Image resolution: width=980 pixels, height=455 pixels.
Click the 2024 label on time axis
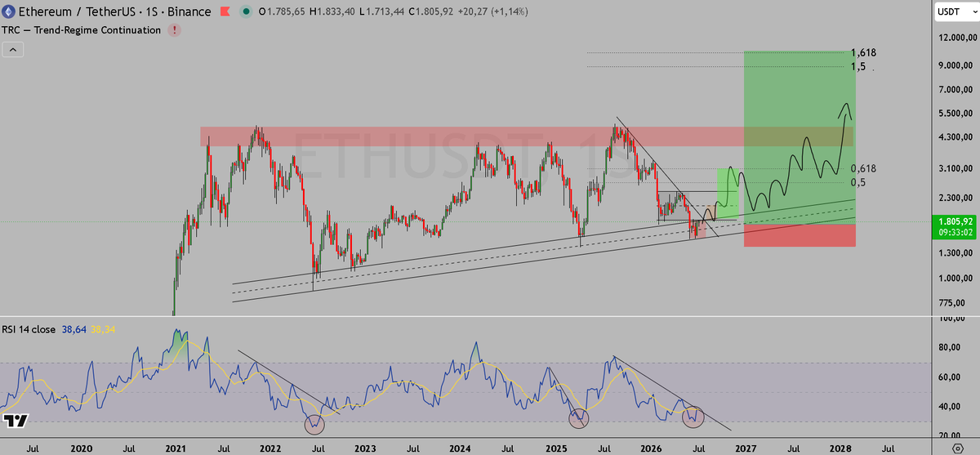(460, 448)
